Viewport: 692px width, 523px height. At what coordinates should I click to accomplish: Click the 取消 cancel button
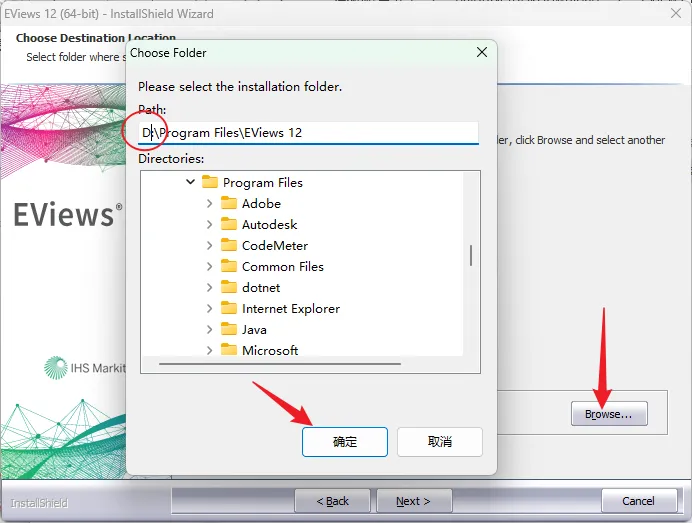440,441
